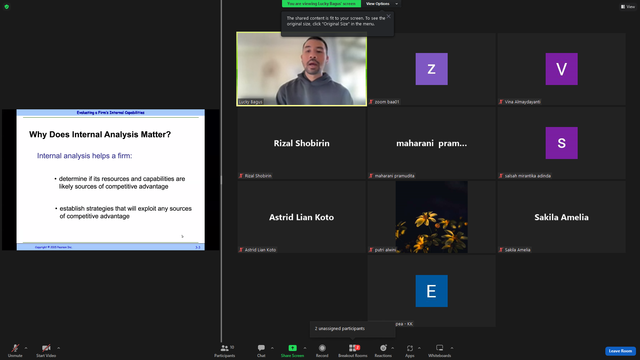This screenshot has height=360, width=640.
Task: Select Rizal Shobirin participant tile
Action: [302, 143]
